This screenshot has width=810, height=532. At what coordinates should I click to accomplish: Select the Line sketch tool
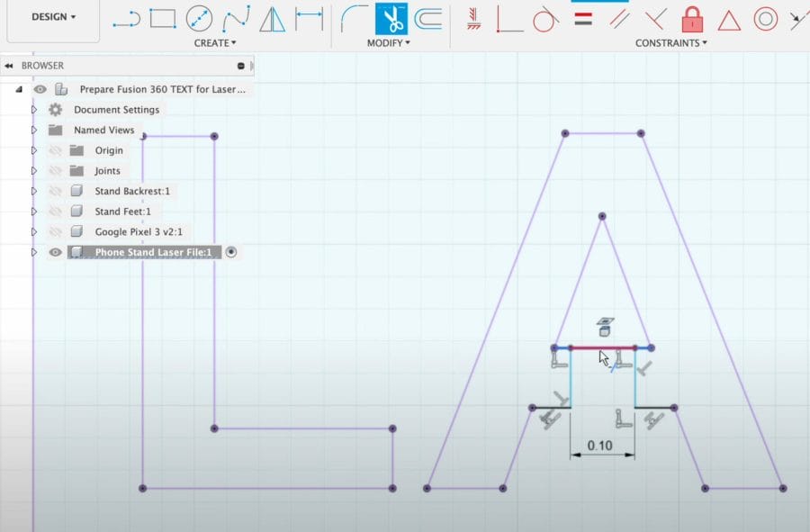pyautogui.click(x=126, y=19)
